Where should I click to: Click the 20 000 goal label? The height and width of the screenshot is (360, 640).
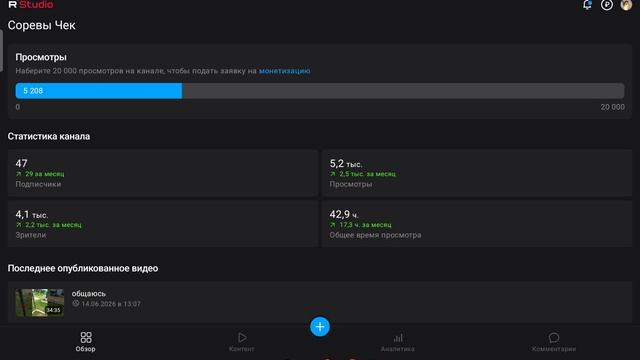click(x=612, y=107)
